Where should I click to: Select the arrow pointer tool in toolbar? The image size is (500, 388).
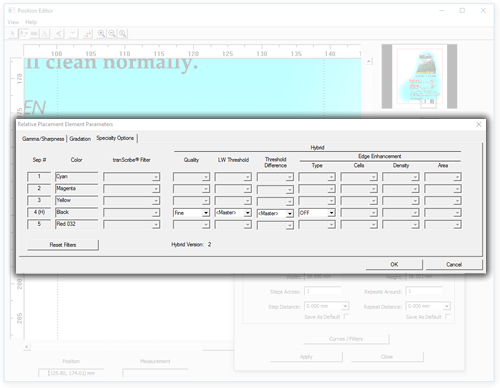point(13,34)
